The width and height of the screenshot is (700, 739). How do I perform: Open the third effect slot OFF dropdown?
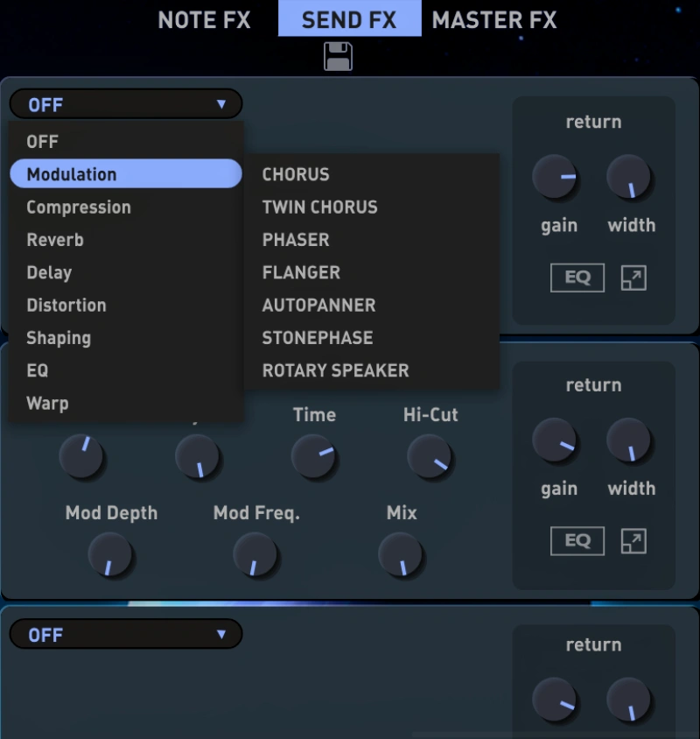point(126,635)
